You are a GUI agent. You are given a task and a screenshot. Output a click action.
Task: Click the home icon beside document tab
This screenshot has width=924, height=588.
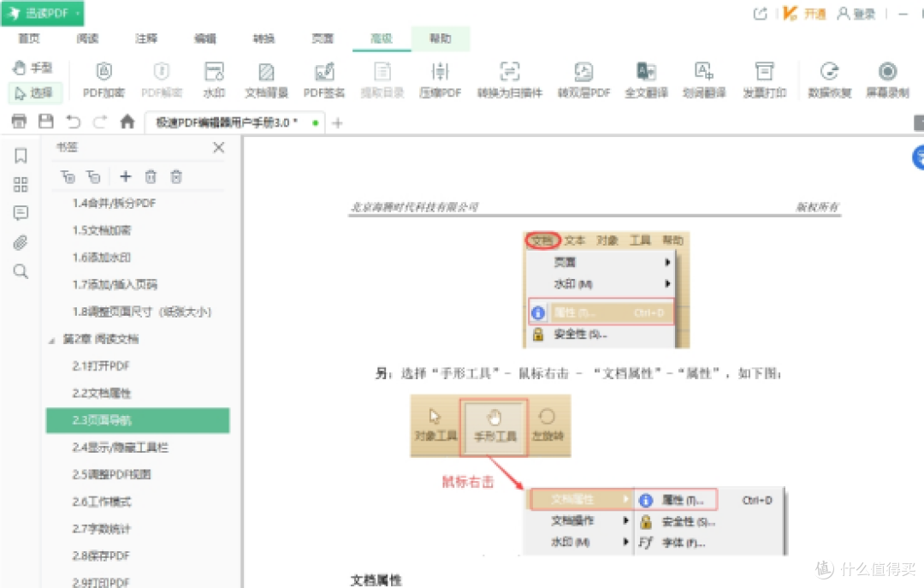[127, 122]
